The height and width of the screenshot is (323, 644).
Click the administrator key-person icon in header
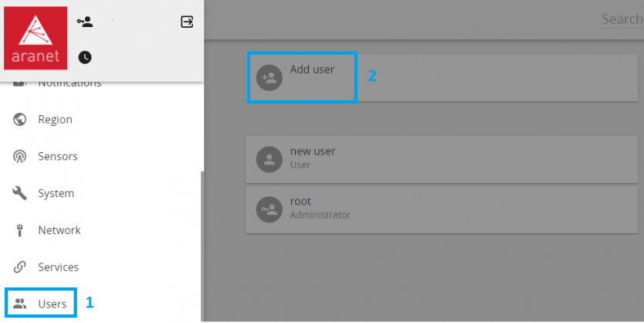(x=85, y=22)
